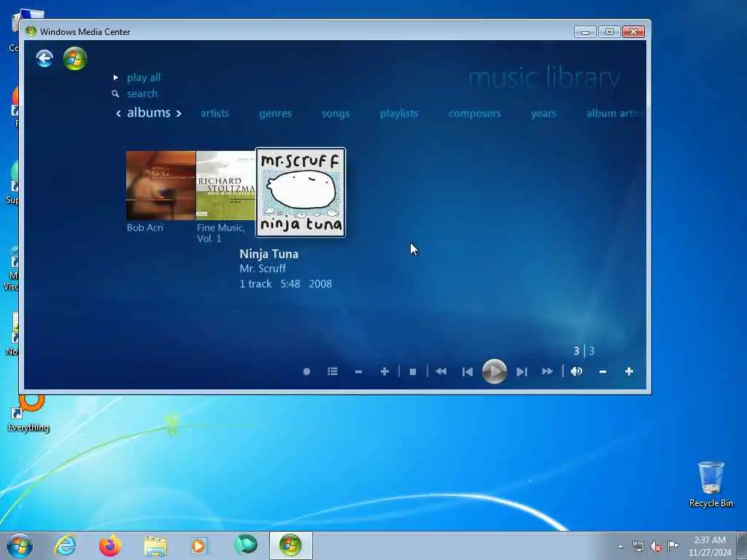
Task: Select the albums view heading
Action: [149, 112]
